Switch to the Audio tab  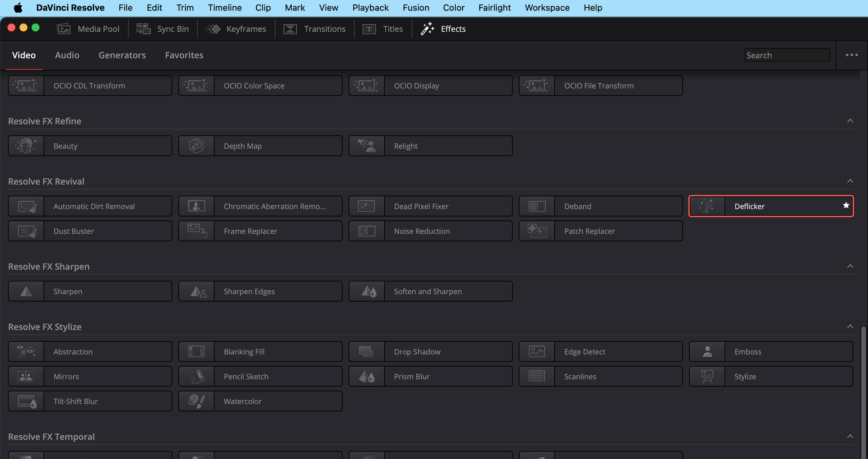[67, 55]
